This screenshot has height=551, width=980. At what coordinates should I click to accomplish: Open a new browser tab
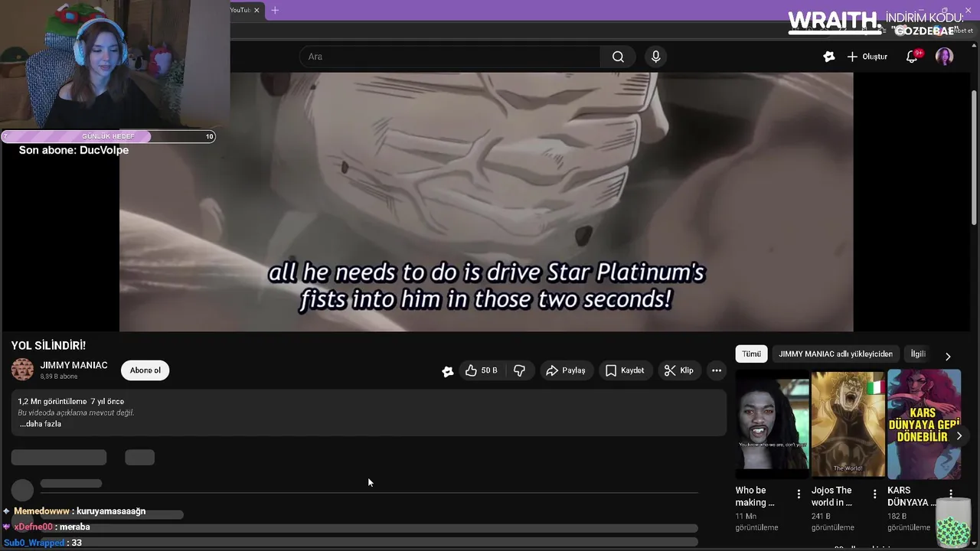275,10
